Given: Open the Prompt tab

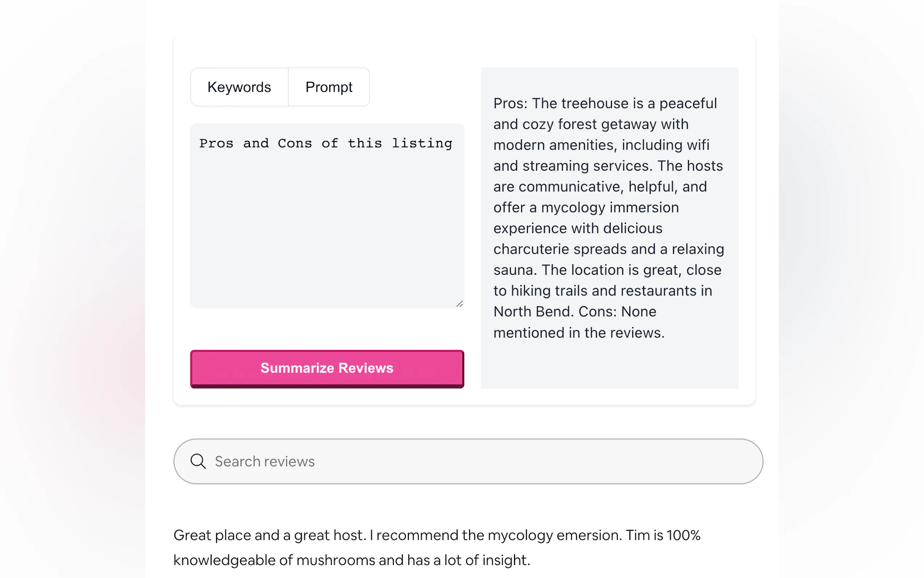Looking at the screenshot, I should (x=328, y=87).
